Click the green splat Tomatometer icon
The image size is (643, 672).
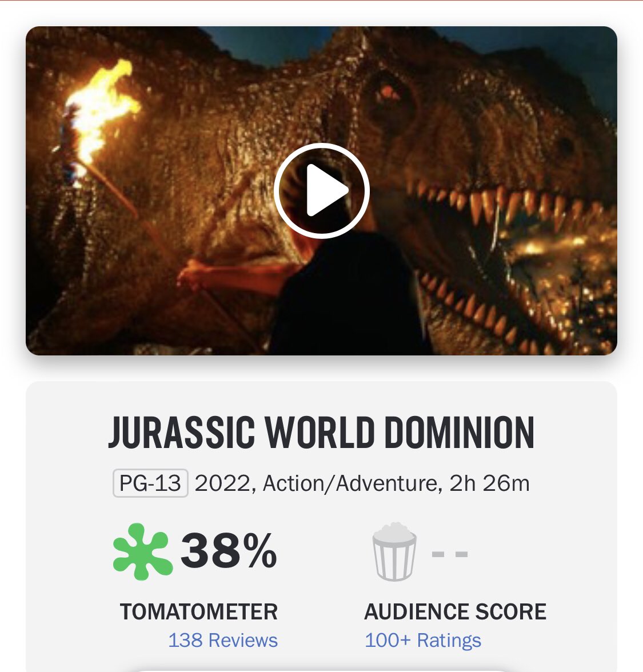pos(142,551)
